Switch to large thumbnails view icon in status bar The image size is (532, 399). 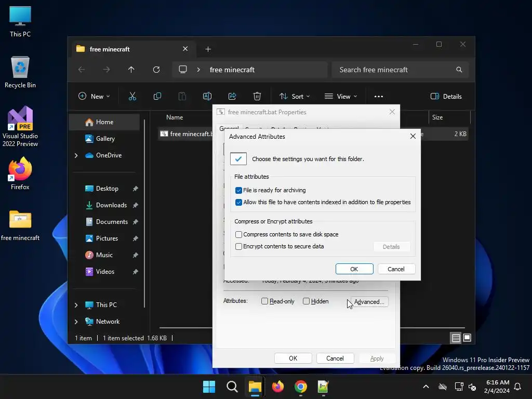coord(467,338)
